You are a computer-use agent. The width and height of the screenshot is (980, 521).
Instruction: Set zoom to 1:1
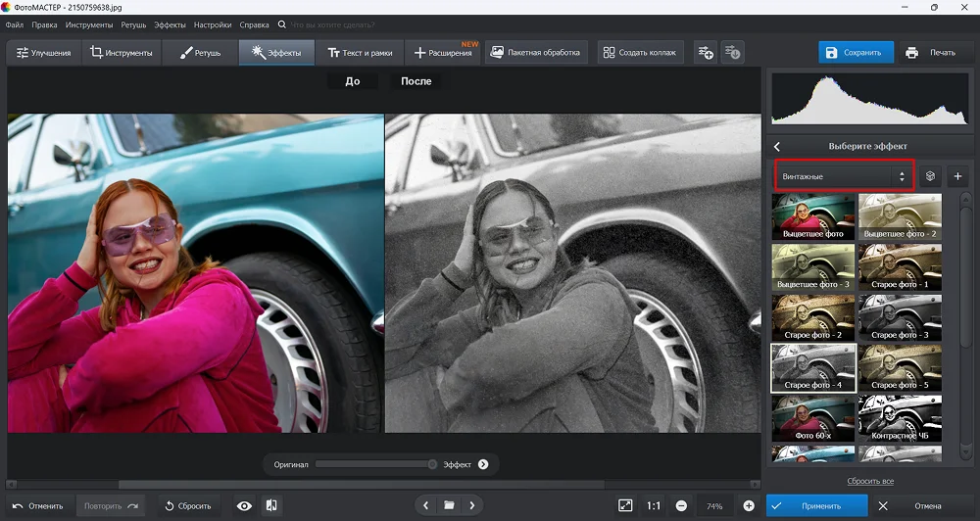pyautogui.click(x=654, y=506)
